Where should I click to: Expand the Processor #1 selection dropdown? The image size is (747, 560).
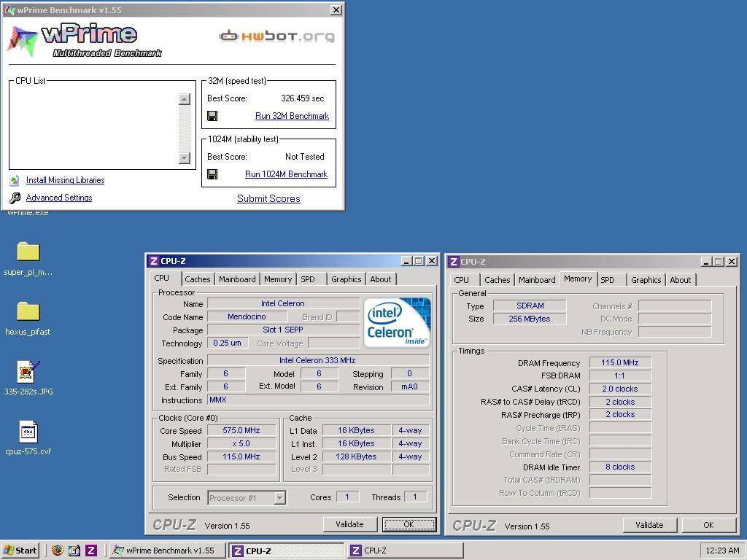coord(280,498)
